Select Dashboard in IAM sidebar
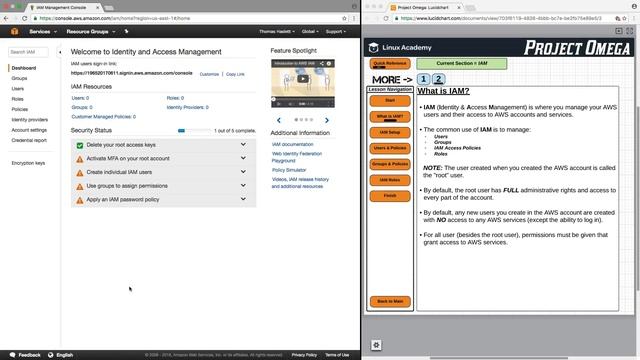The image size is (640, 360). coord(24,68)
